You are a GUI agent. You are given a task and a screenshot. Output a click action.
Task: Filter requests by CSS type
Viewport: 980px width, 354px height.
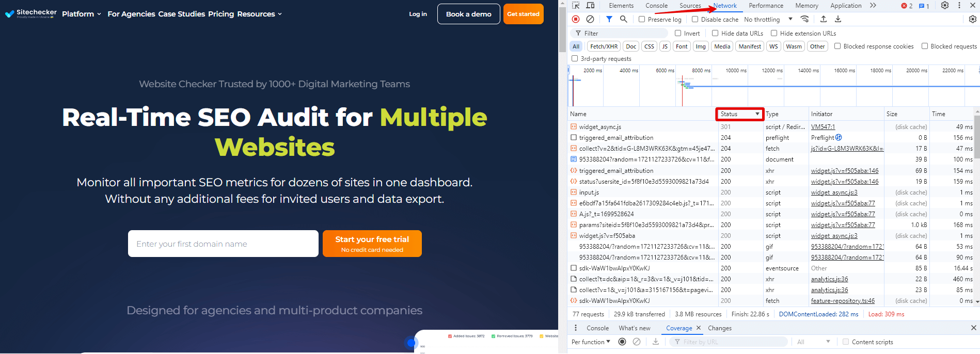(x=649, y=46)
